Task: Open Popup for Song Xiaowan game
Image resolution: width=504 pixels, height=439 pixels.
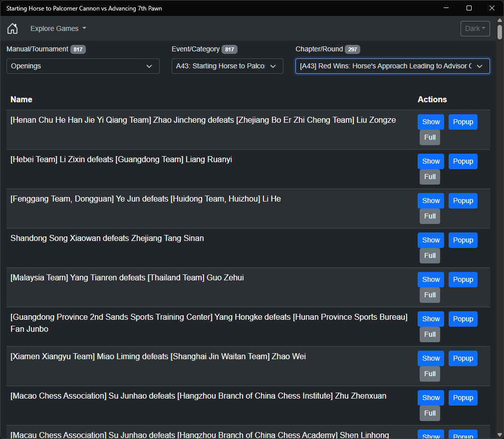Action: (463, 240)
